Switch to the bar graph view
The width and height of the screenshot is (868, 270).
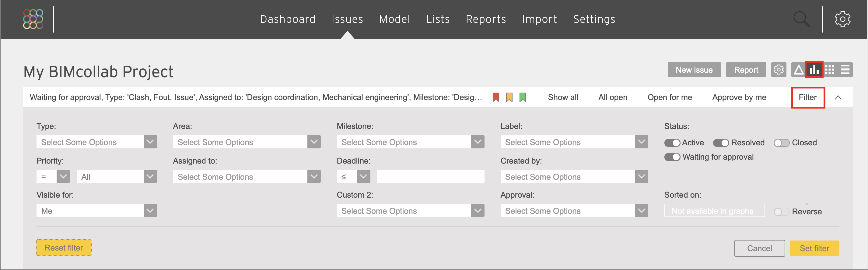[x=814, y=70]
